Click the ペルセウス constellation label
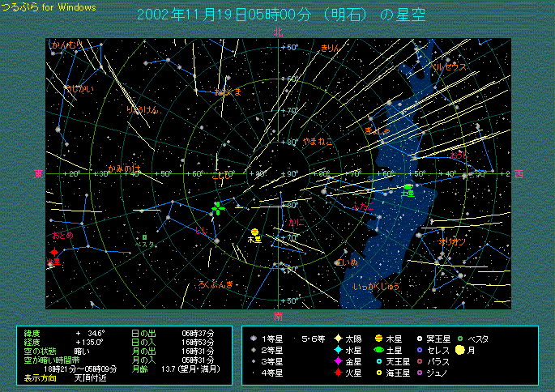 pyautogui.click(x=450, y=68)
